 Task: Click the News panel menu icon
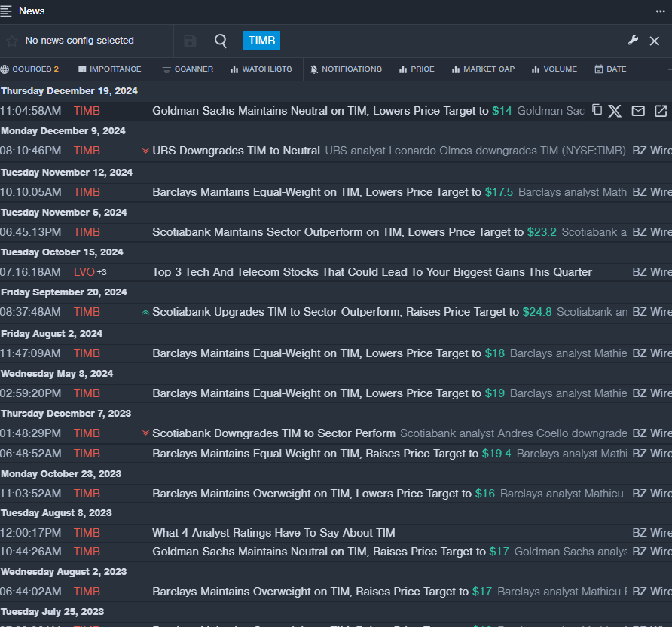coord(7,11)
